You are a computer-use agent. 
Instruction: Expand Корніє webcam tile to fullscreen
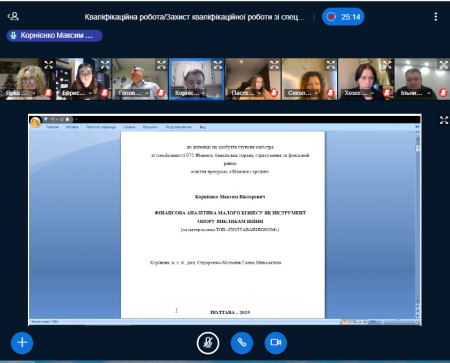(218, 65)
